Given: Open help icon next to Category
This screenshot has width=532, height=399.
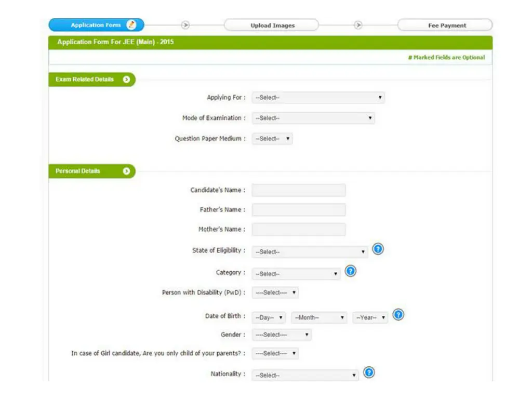Looking at the screenshot, I should click(351, 271).
